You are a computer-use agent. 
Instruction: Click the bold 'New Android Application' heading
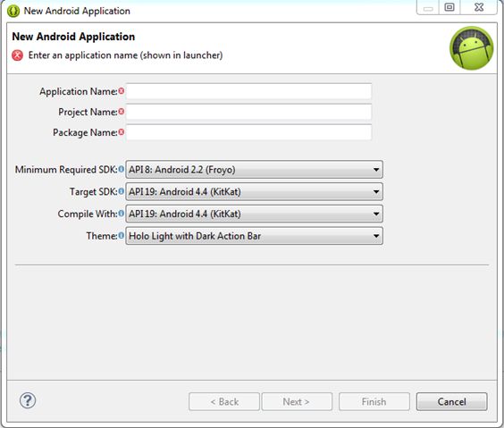(x=73, y=37)
